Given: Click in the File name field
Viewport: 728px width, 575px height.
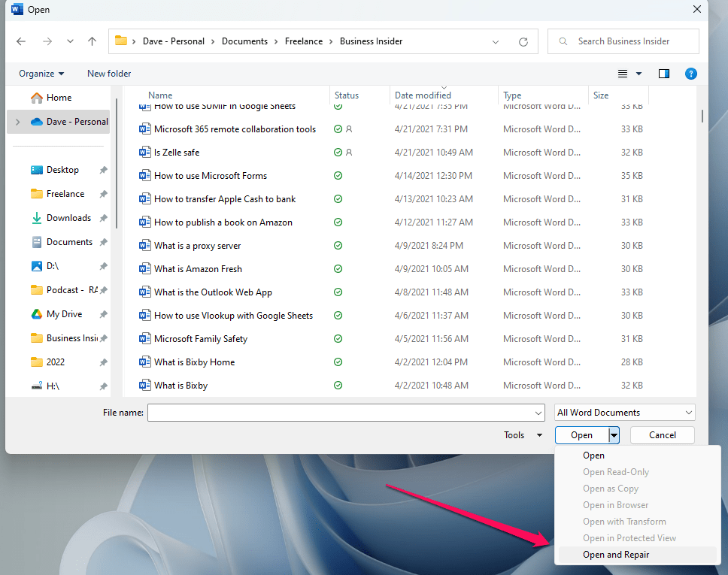Looking at the screenshot, I should 341,413.
